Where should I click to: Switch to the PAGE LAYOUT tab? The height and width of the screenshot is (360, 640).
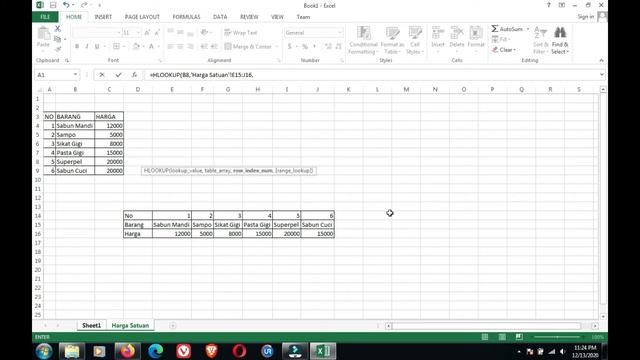pyautogui.click(x=142, y=17)
